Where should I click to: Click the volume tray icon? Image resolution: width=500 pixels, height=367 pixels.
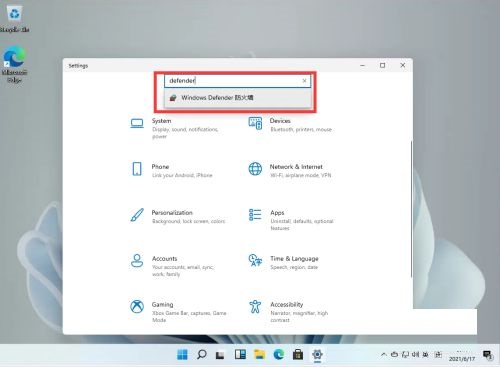point(416,355)
